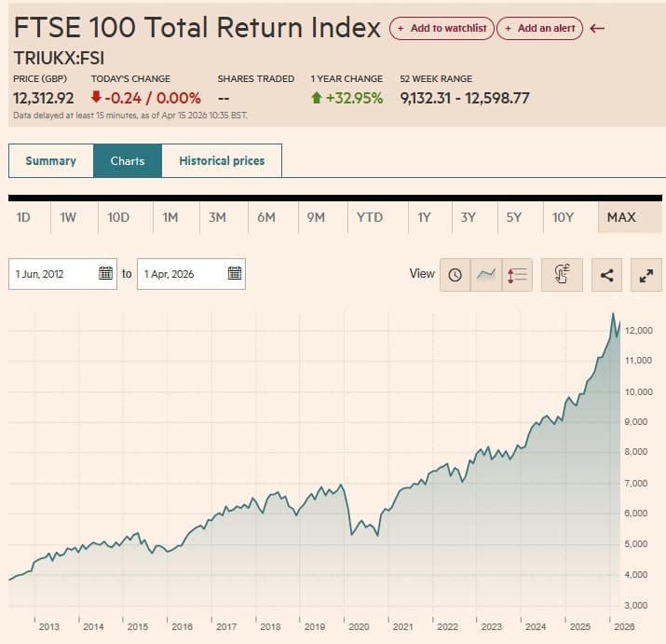Click the 3,000 y-axis label

[636, 605]
